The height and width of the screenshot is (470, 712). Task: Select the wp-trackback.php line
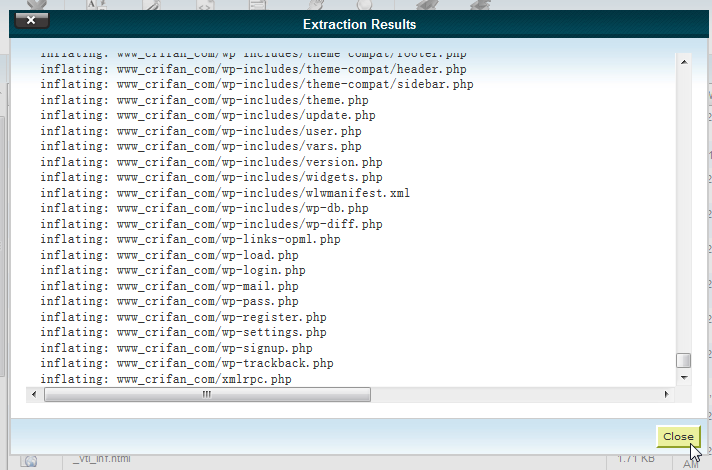187,363
